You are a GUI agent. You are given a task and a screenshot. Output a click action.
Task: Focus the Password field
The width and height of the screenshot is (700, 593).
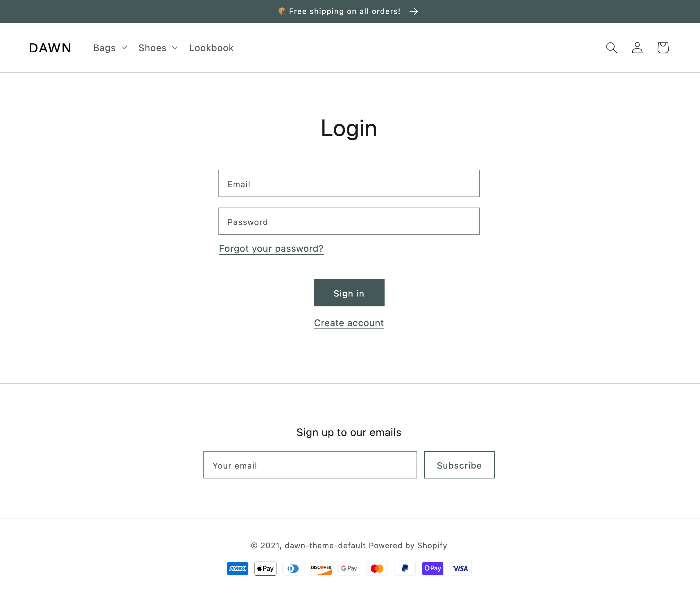pyautogui.click(x=349, y=221)
